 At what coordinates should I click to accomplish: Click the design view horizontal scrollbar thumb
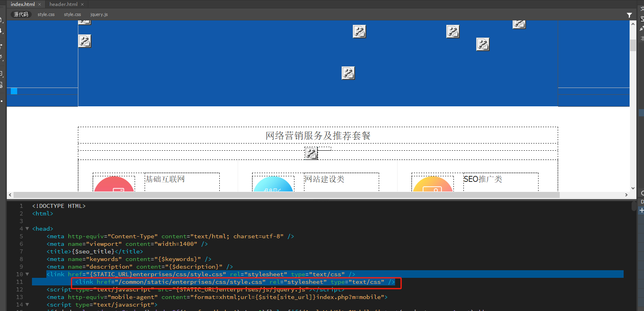[x=286, y=195]
